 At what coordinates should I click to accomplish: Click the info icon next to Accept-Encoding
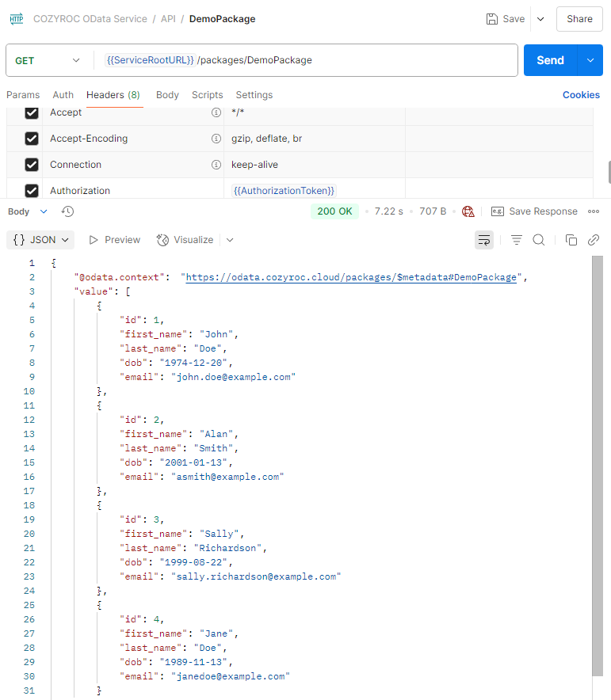(x=216, y=139)
